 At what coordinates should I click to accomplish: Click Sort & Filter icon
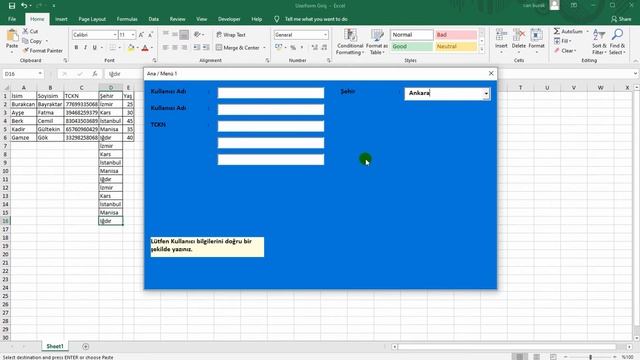(x=599, y=35)
